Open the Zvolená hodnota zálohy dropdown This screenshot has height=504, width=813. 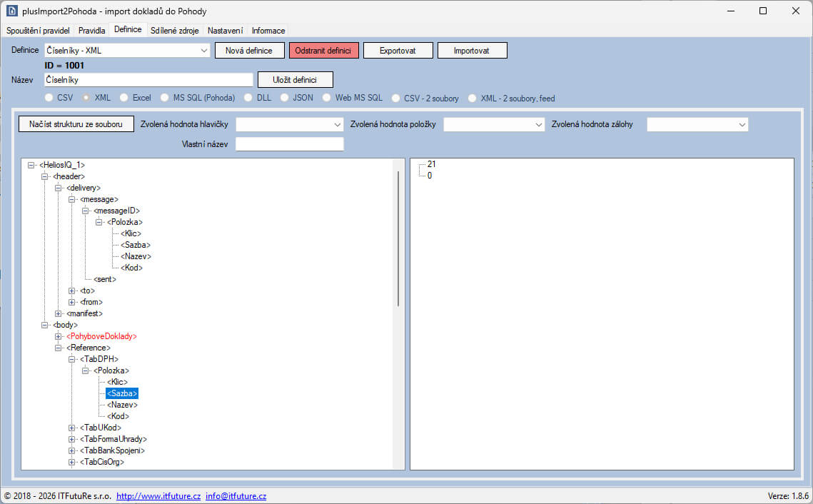coord(742,124)
